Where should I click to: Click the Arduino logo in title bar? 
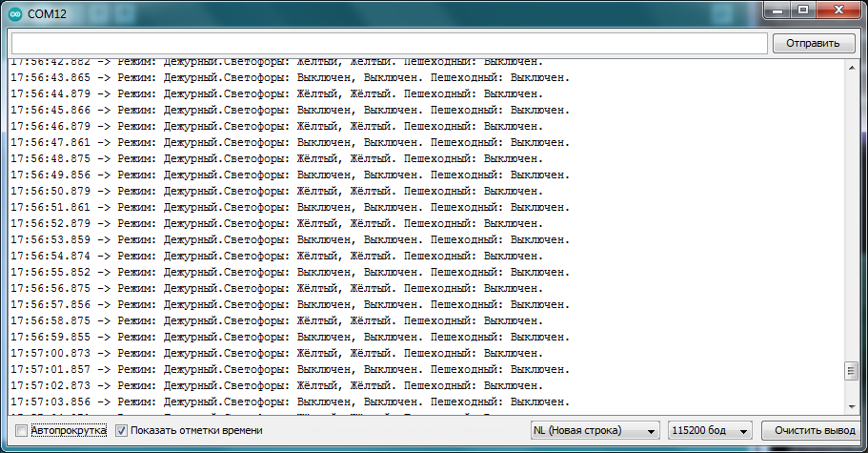(15, 12)
